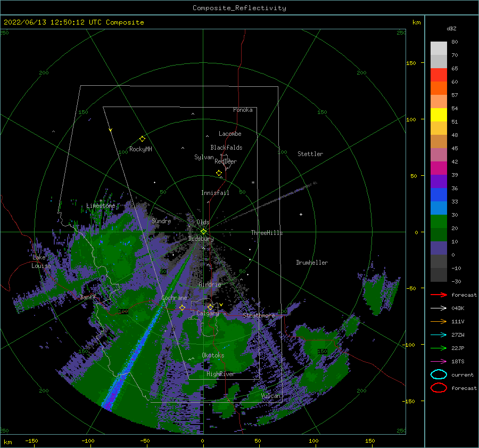479x448 pixels.
Task: Select the pink 42-45 dBZ swatch
Action: click(439, 155)
